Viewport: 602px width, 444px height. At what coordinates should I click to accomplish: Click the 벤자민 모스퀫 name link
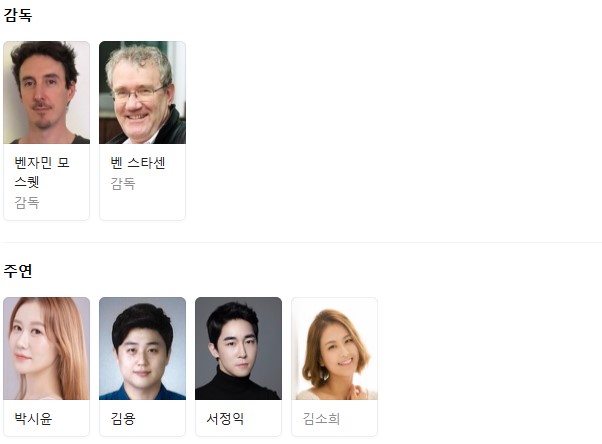coord(42,172)
